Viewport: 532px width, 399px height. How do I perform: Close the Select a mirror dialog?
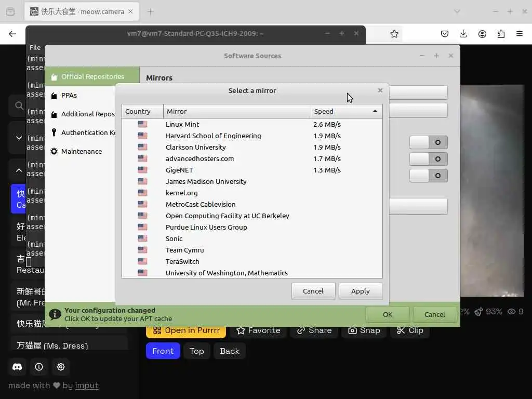click(x=380, y=90)
